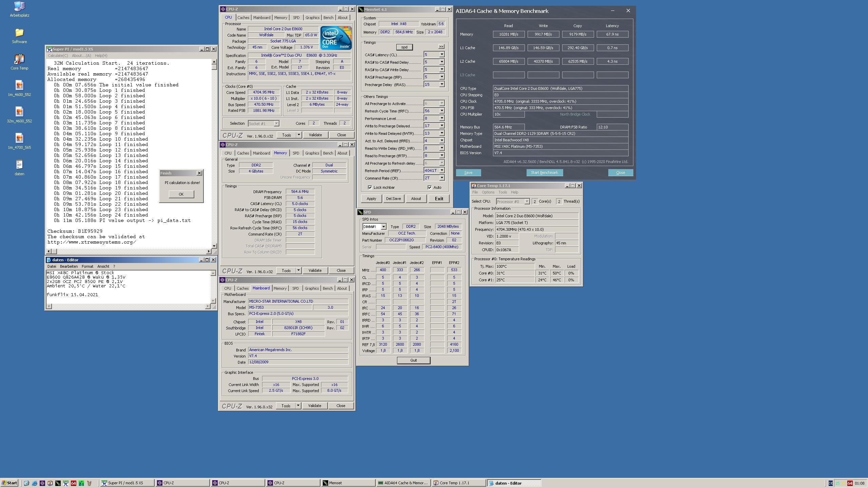Launch Core Temp from quick launch bar
868x488 pixels.
point(50,483)
